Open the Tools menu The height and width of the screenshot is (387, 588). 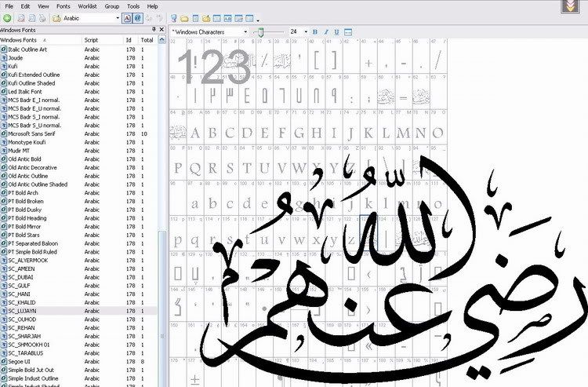pos(133,6)
